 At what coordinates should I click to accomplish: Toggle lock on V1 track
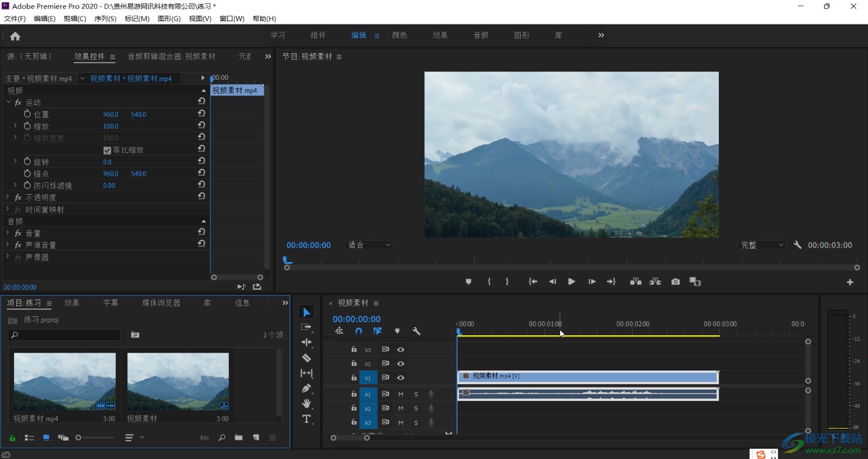pos(354,377)
